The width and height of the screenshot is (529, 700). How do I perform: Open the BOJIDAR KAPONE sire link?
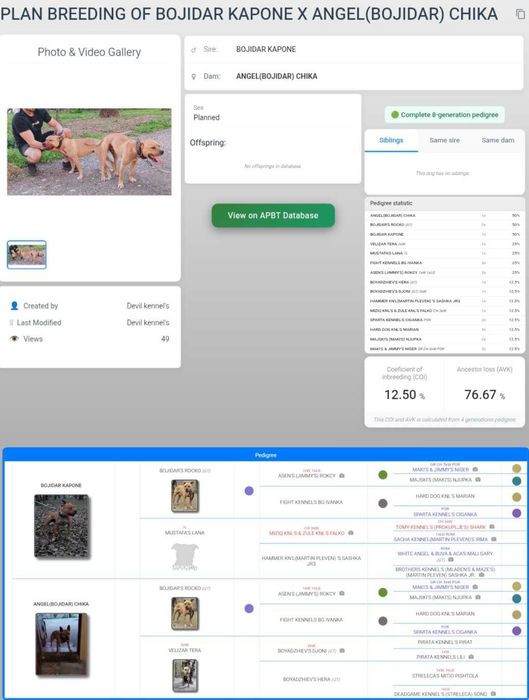266,49
